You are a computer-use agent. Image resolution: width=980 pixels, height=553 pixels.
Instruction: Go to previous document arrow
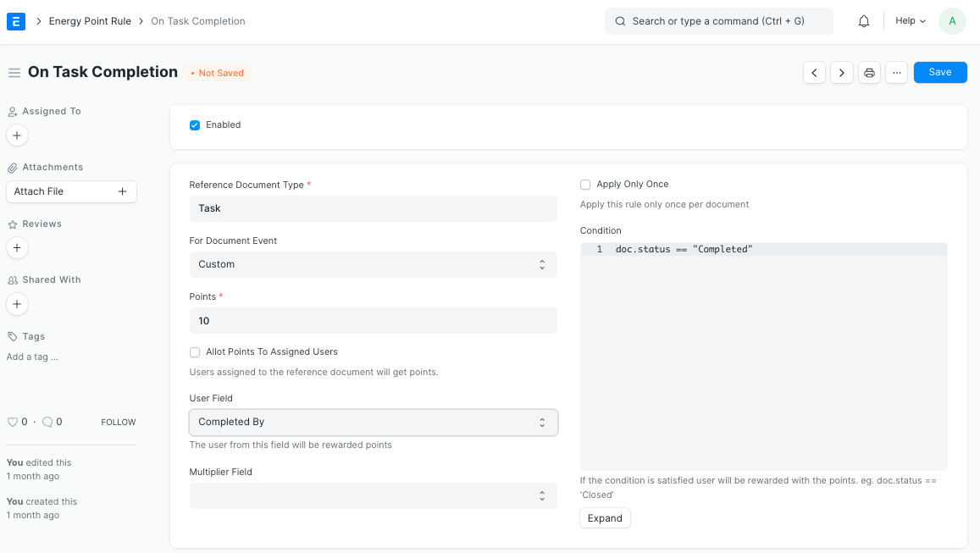click(x=814, y=73)
